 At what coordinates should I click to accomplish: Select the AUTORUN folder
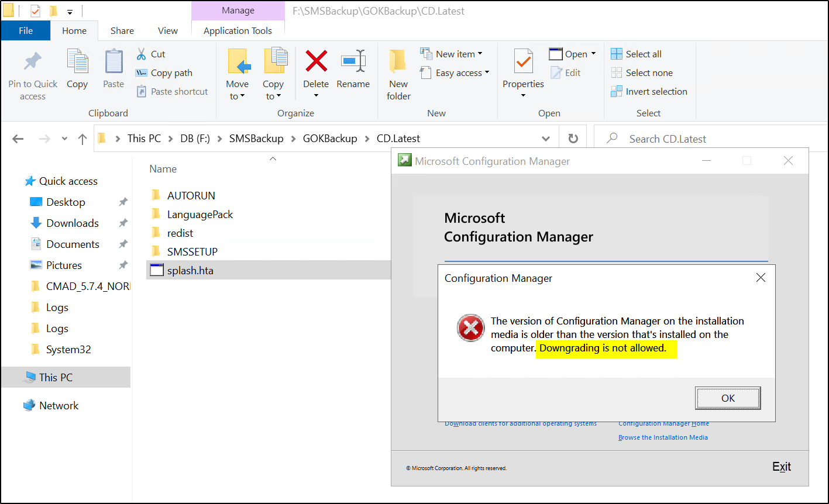click(x=191, y=195)
